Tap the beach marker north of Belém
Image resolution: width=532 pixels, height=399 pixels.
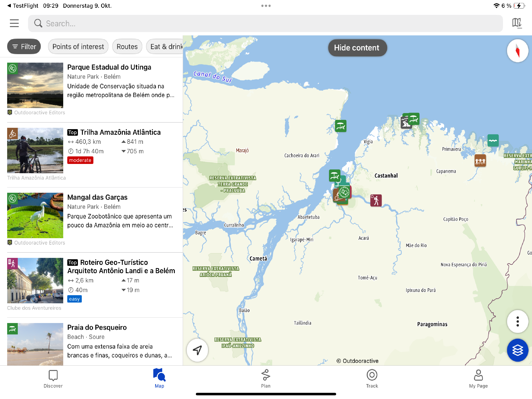[334, 175]
